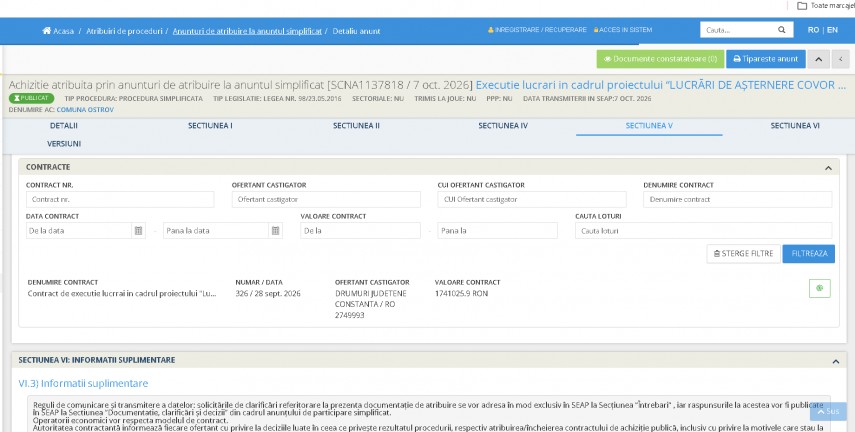This screenshot has height=432, width=855.
Task: Open Anunturi de atribuire la anuntul simplificat link
Action: (x=248, y=31)
